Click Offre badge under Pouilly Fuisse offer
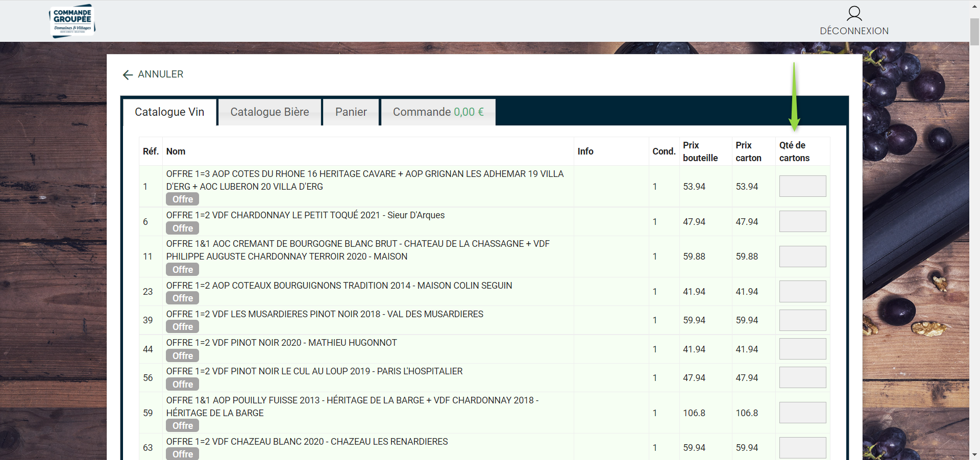 click(x=182, y=426)
